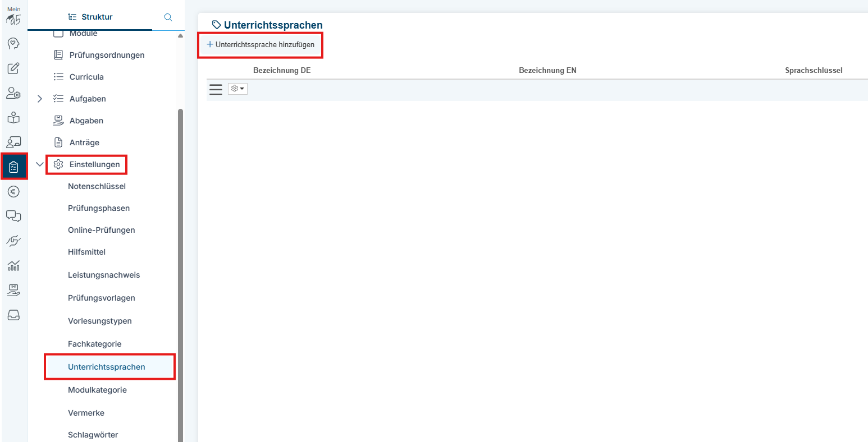
Task: Collapse the Einstellungen section chevron
Action: pos(39,164)
